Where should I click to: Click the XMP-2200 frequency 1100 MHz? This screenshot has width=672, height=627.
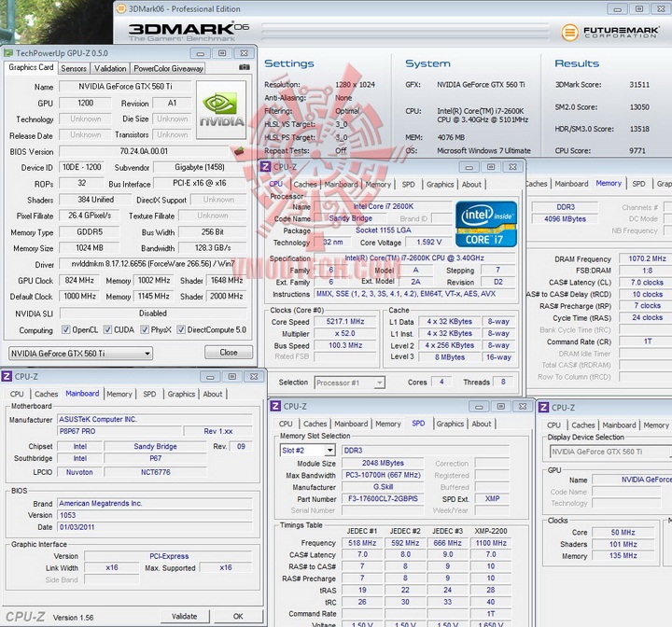[491, 543]
